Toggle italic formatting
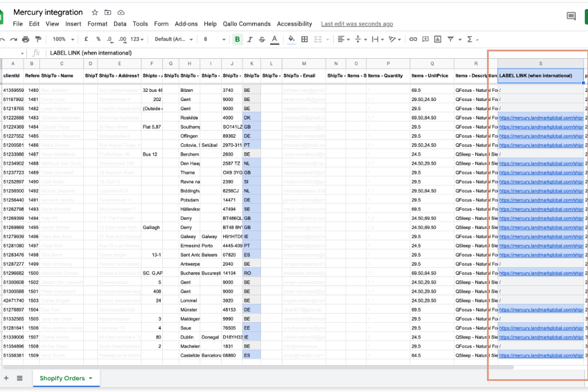 pos(250,39)
